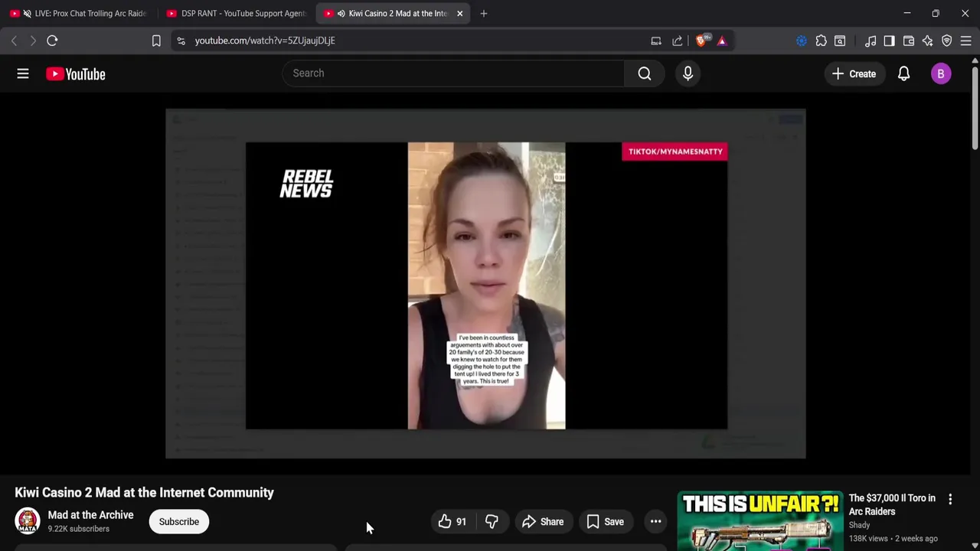This screenshot has width=980, height=551.
Task: Click the video player to pause
Action: [x=485, y=284]
